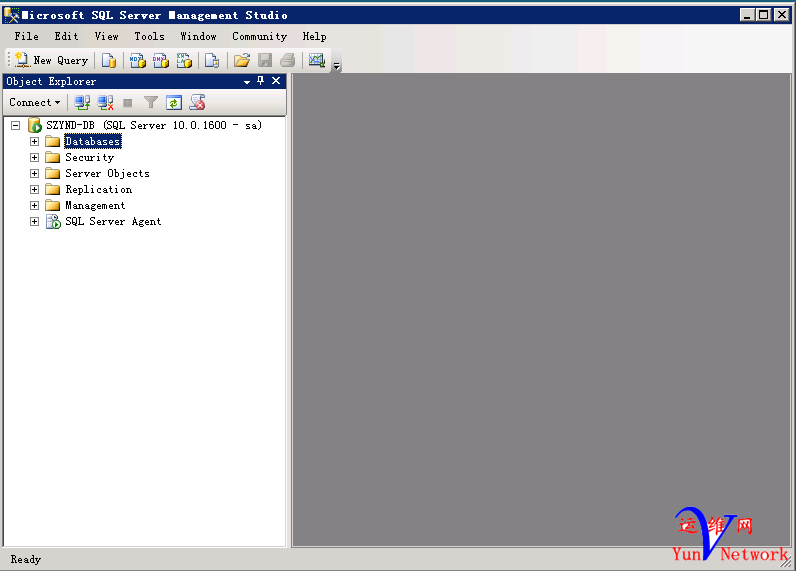The image size is (796, 571).
Task: Click the SZYND-DB server icon
Action: click(x=35, y=125)
